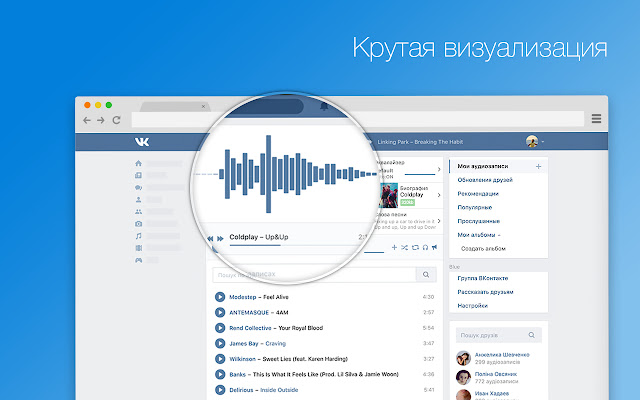This screenshot has width=640, height=400.
Task: Open the profile avatar dropdown in the header
Action: [535, 142]
